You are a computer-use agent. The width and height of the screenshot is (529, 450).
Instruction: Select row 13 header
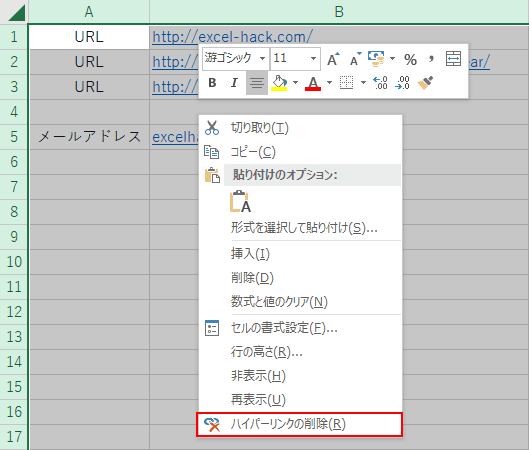[14, 337]
